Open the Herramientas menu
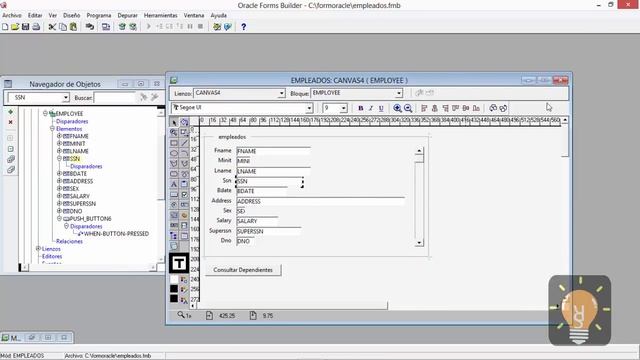The width and height of the screenshot is (640, 360). point(160,16)
